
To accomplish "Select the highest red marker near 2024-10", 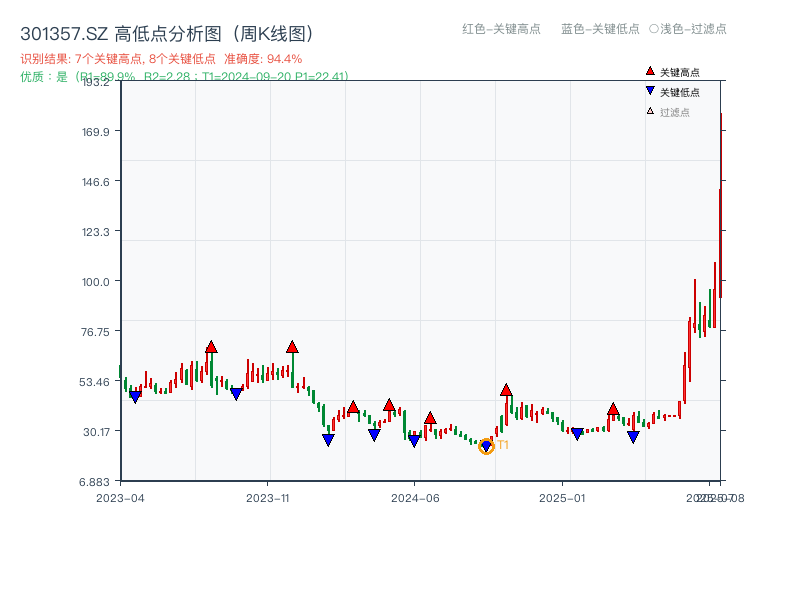I will tap(506, 390).
